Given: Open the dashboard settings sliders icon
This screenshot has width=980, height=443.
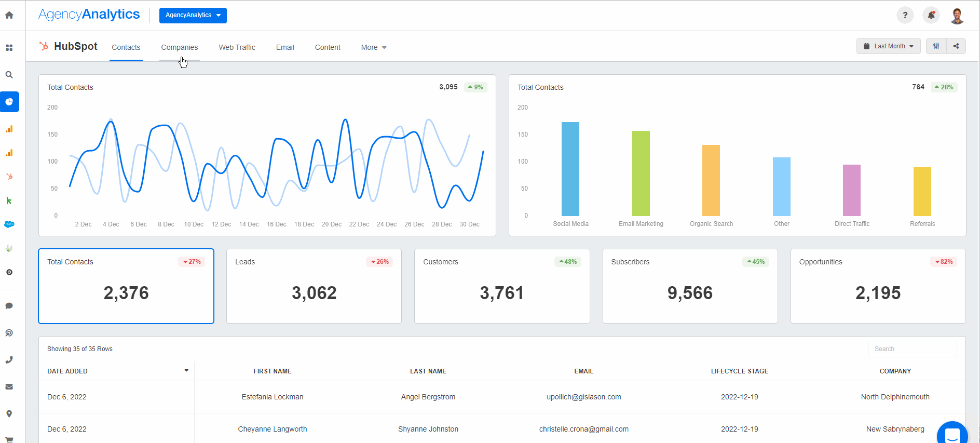Looking at the screenshot, I should (x=936, y=46).
